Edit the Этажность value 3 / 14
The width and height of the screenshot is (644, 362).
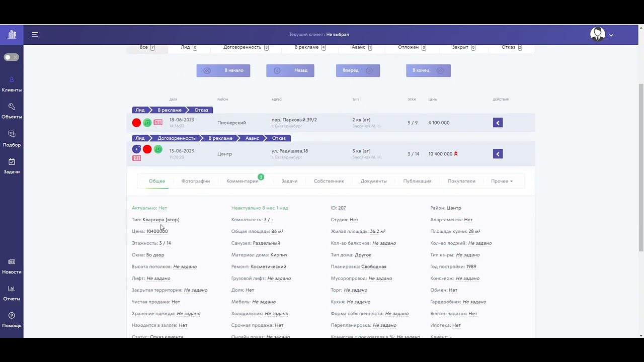165,243
